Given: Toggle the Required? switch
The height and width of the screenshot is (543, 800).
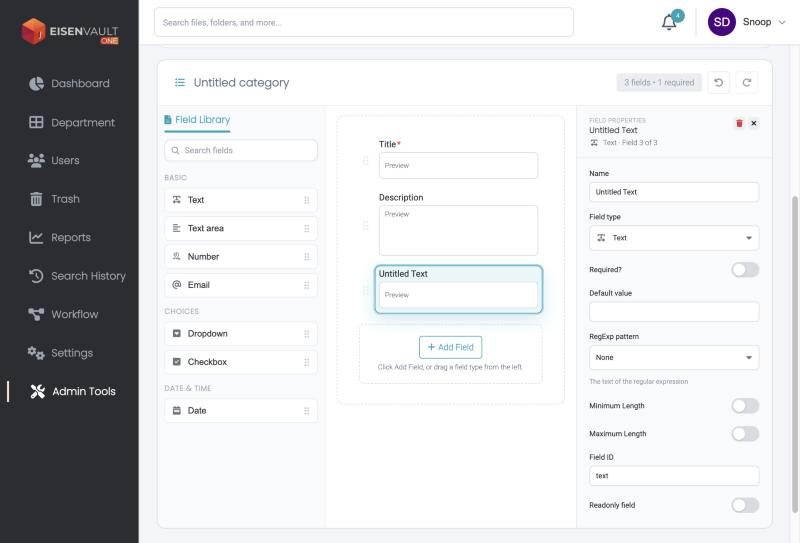Looking at the screenshot, I should (x=745, y=269).
